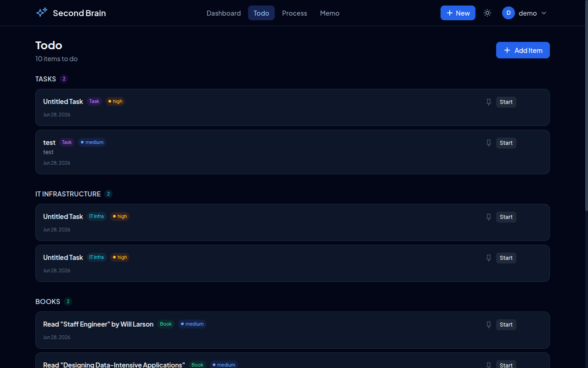Click the Second Brain title text
The image size is (588, 368).
(x=79, y=13)
